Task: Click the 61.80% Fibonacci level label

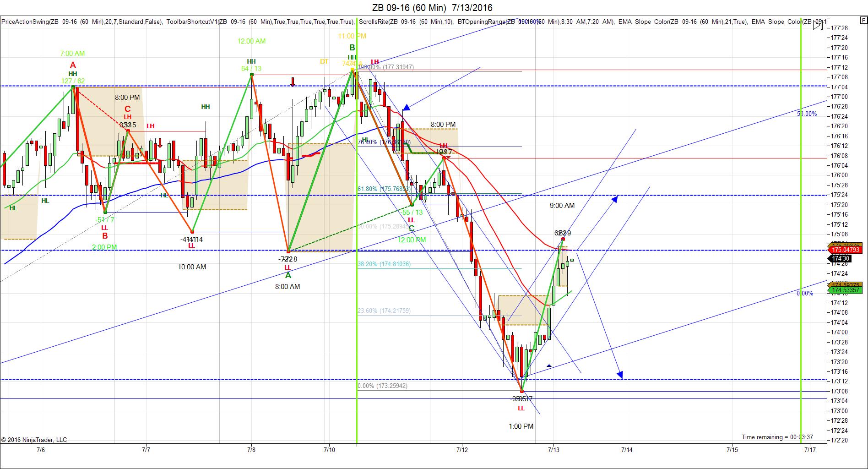Action: point(384,188)
